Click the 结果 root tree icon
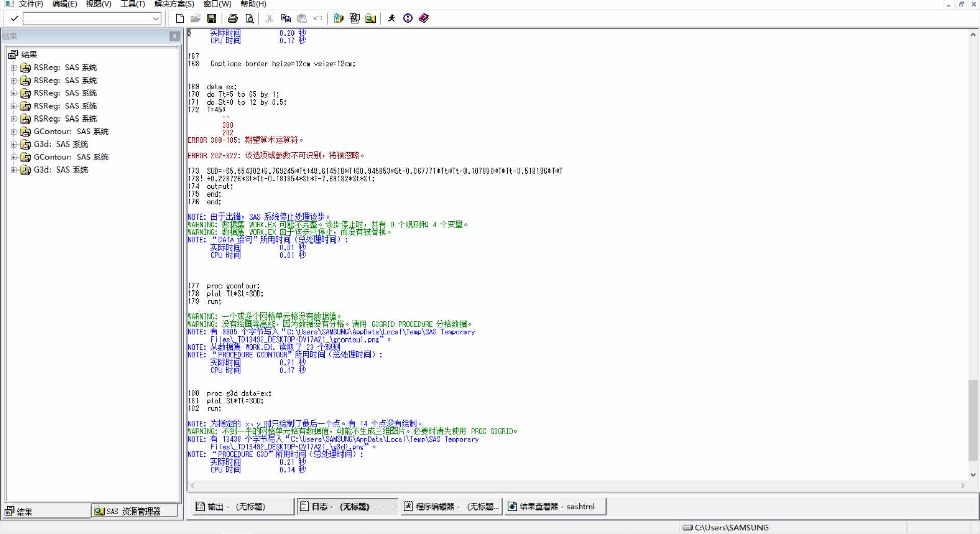Viewport: 980px width, 534px height. click(x=13, y=55)
